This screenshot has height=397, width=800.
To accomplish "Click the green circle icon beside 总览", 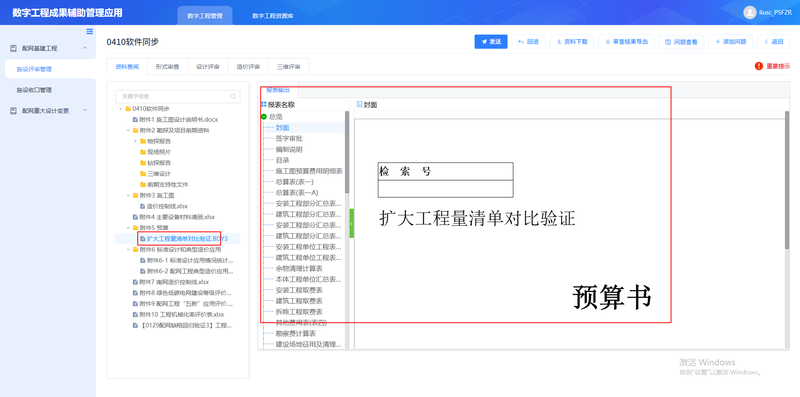I will [264, 117].
